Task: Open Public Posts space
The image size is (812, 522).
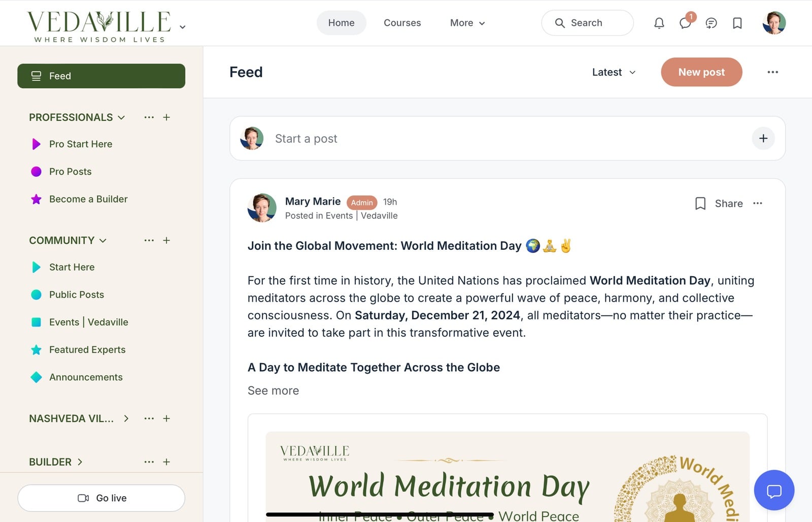Action: coord(76,295)
